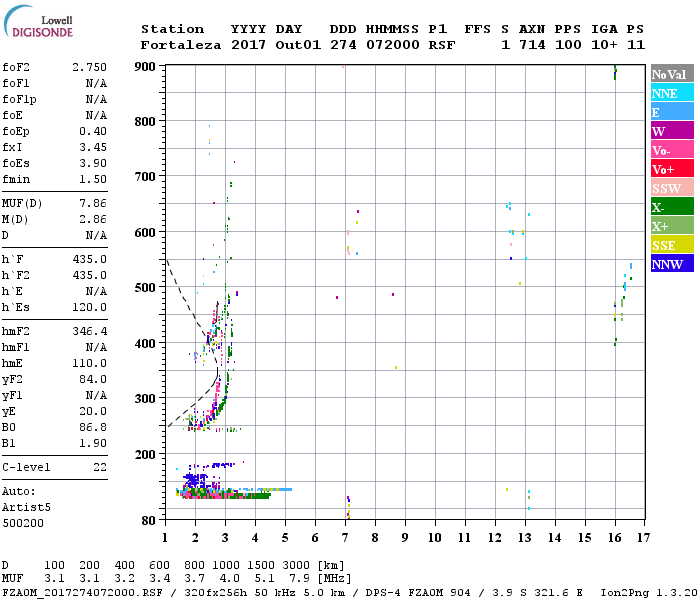The image size is (700, 600).
Task: Pick the W purple legend swatch
Action: tap(672, 131)
